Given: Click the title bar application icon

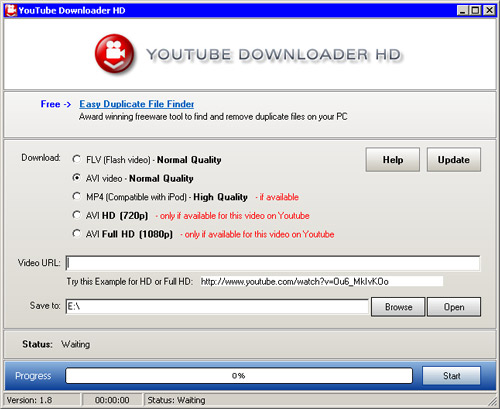Looking at the screenshot, I should pos(11,10).
